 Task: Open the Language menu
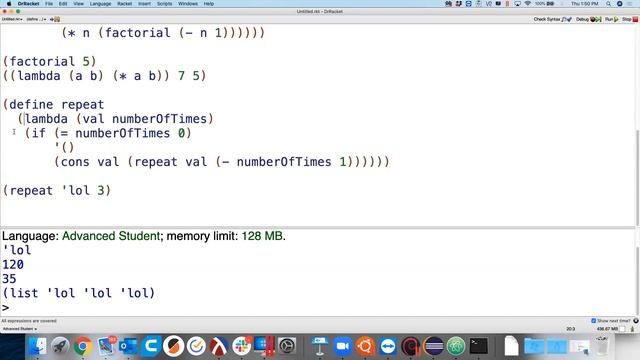click(x=100, y=4)
